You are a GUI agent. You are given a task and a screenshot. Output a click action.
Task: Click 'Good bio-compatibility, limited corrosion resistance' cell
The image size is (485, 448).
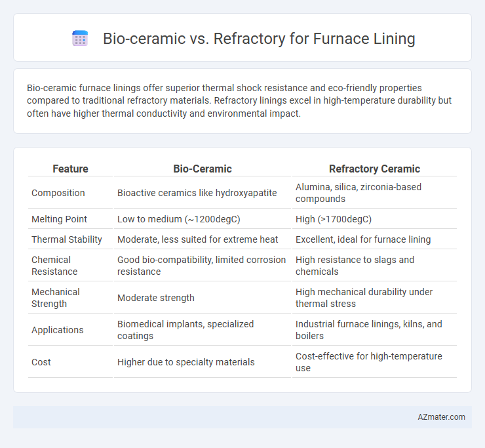click(203, 266)
